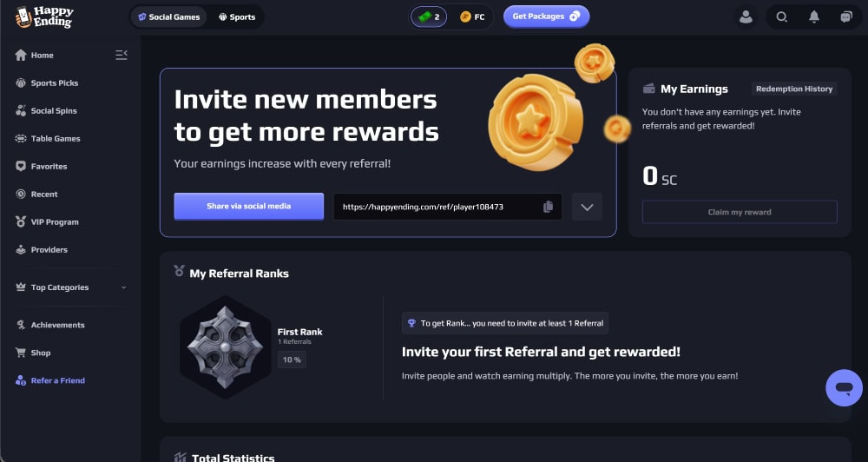This screenshot has width=868, height=462.
Task: Open the floating support chat bubble
Action: pos(844,388)
